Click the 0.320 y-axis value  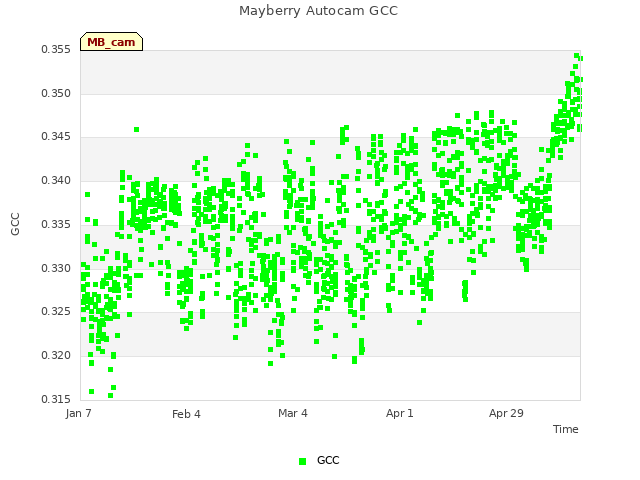click(x=56, y=356)
